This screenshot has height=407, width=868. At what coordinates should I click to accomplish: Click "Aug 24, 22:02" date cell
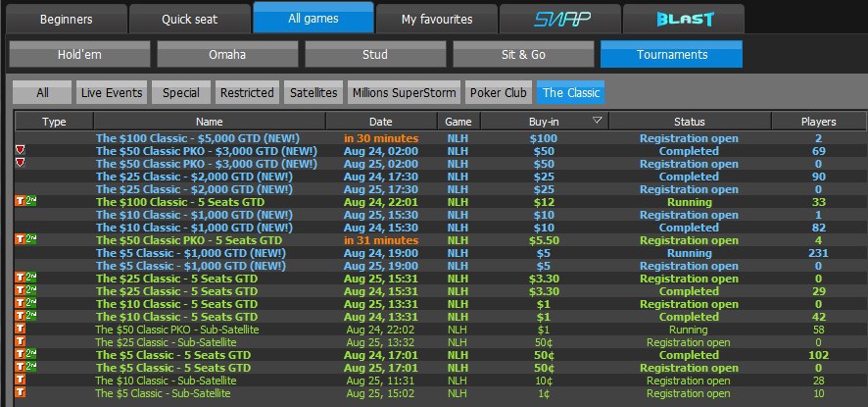(381, 330)
